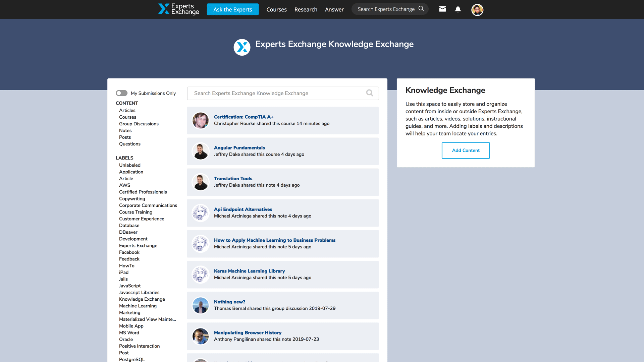
Task: Open Certification: CompTIA A+ link
Action: pos(244,117)
